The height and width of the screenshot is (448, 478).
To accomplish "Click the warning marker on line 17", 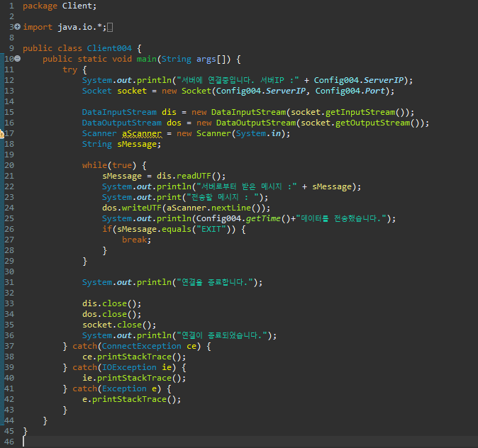I will pos(1,133).
